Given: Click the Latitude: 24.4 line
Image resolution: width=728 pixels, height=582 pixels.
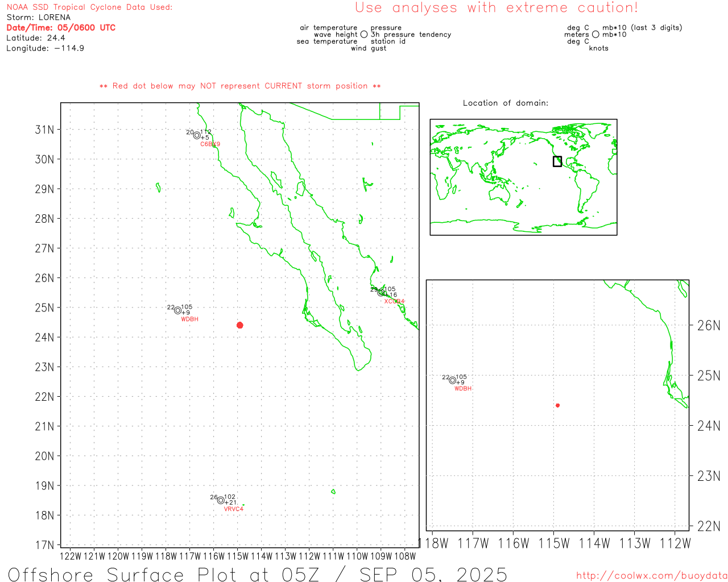Looking at the screenshot, I should [x=36, y=38].
